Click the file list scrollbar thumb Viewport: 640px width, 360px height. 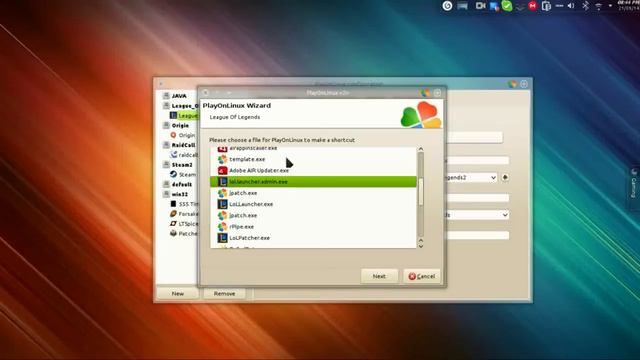[x=421, y=192]
